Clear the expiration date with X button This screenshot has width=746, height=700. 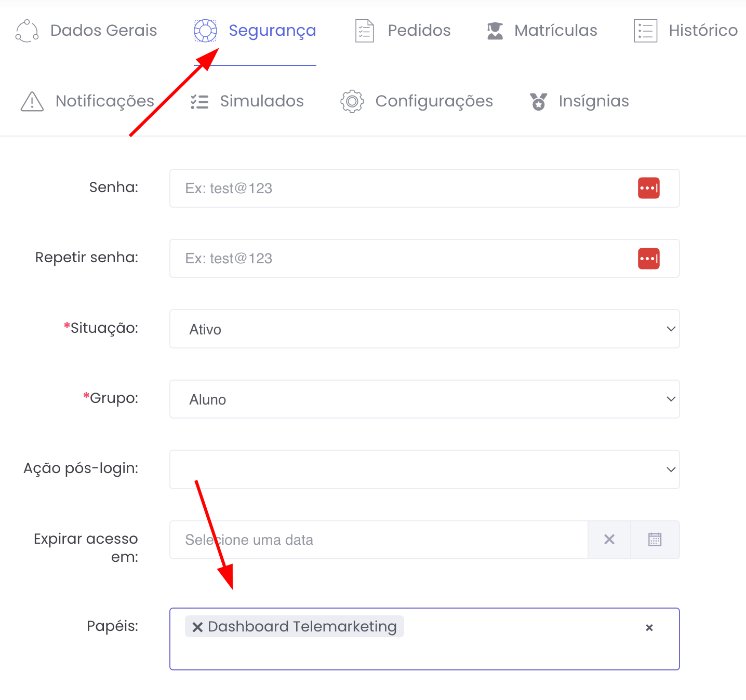609,540
